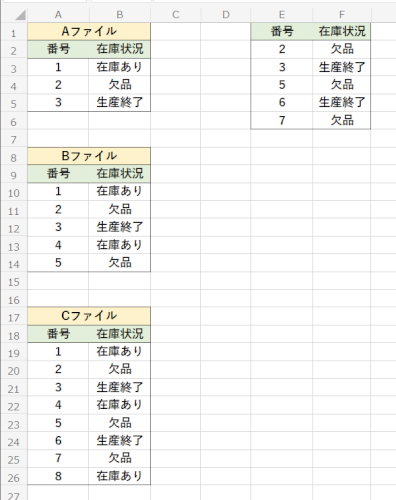
Task: Click the Bファイル title cell
Action: tap(89, 156)
